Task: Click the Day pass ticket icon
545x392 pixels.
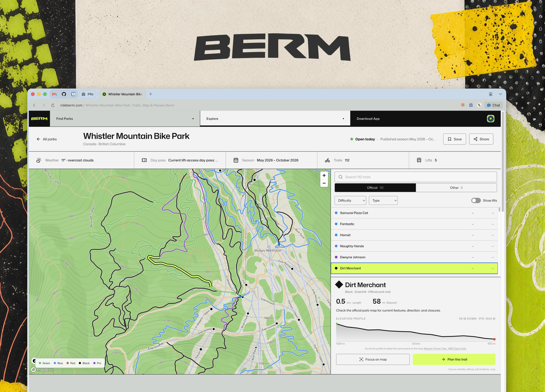Action: pyautogui.click(x=144, y=160)
